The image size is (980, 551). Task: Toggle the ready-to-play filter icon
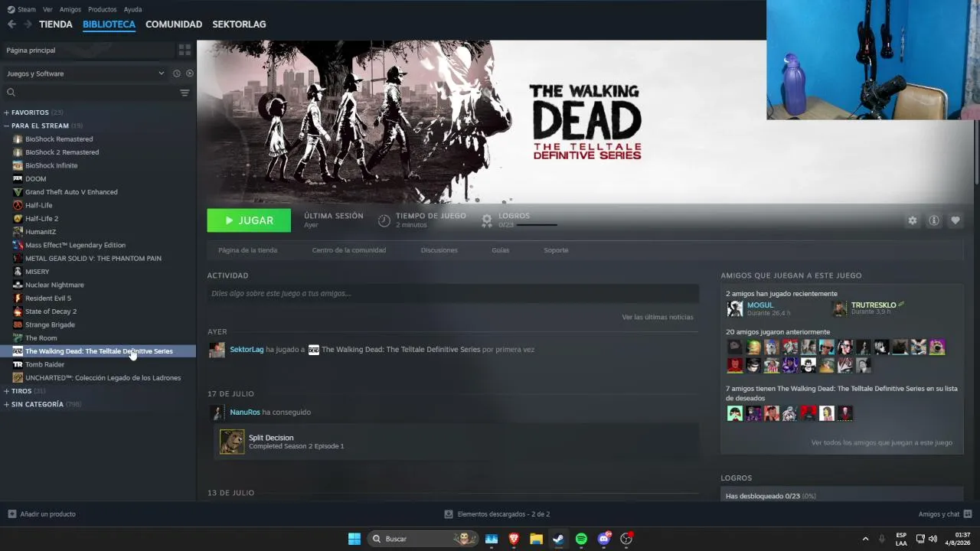190,73
